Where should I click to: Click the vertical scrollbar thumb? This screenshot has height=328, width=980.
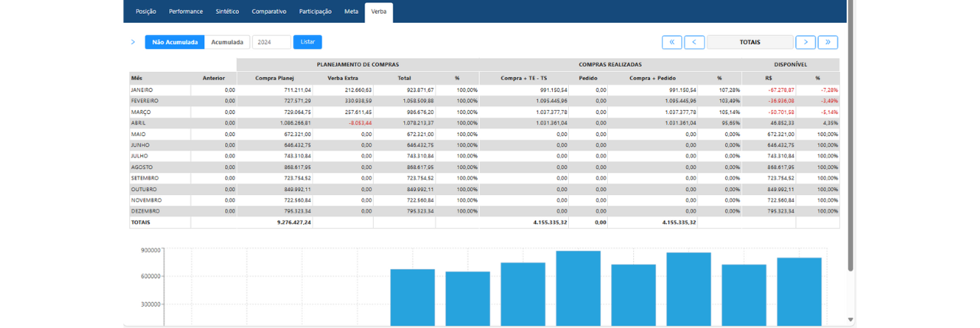click(850, 135)
